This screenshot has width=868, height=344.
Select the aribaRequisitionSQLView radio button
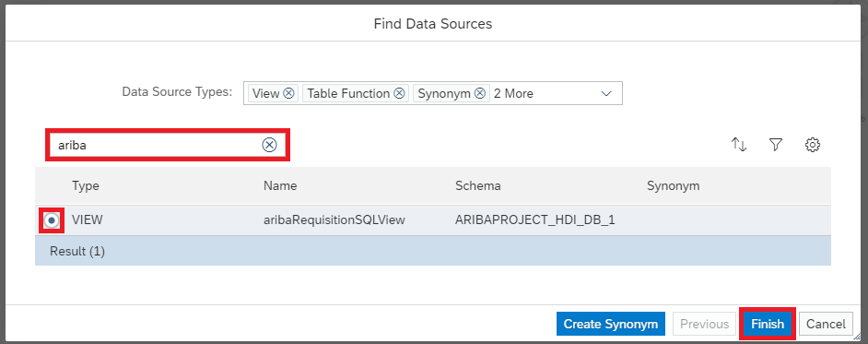(x=52, y=220)
